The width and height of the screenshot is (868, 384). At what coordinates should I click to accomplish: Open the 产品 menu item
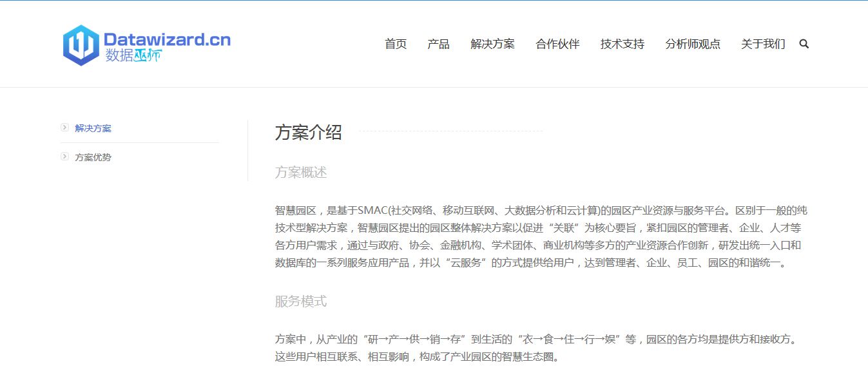pos(438,44)
